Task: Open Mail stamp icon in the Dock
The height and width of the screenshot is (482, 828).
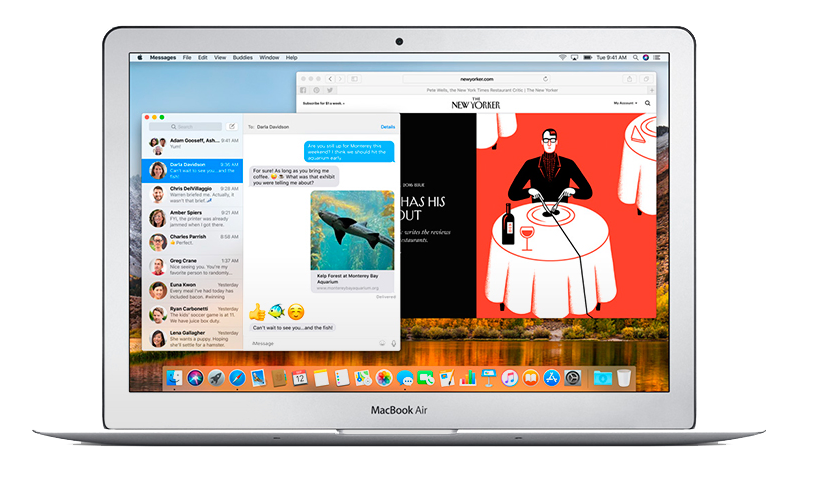Action: click(x=258, y=378)
